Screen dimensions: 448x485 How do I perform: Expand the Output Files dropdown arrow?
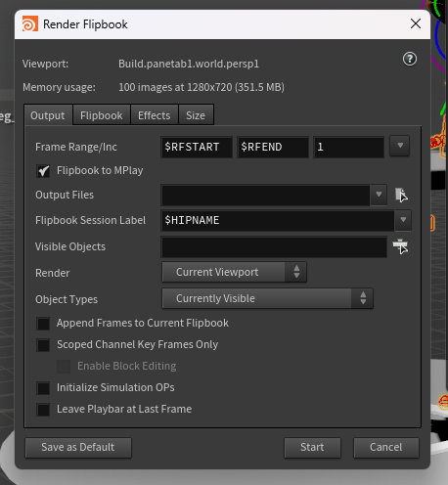click(x=379, y=195)
